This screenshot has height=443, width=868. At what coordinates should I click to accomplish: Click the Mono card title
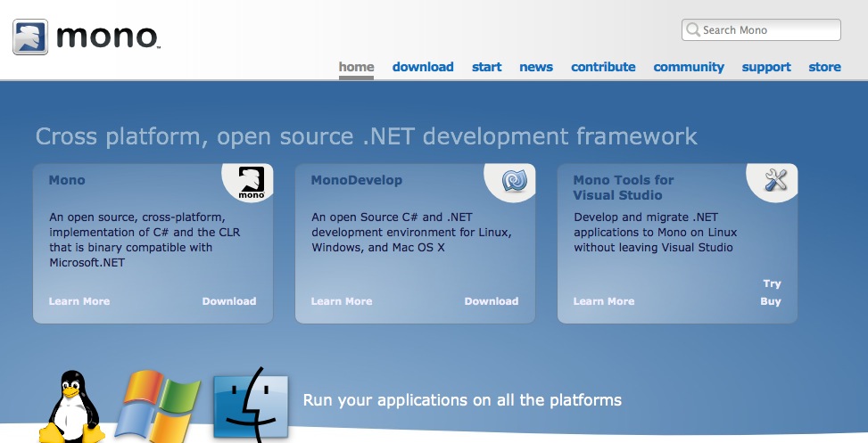coord(67,180)
